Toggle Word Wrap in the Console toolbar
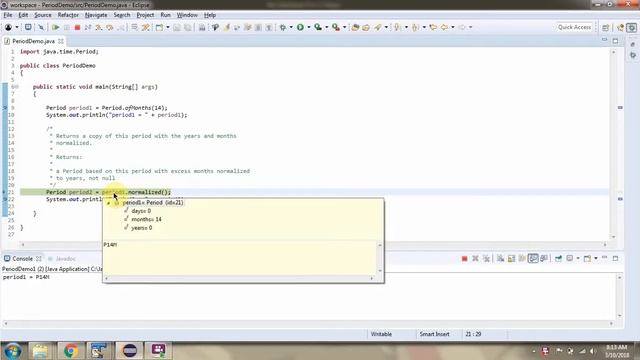Screen dimensions: 640x360 click(522, 258)
